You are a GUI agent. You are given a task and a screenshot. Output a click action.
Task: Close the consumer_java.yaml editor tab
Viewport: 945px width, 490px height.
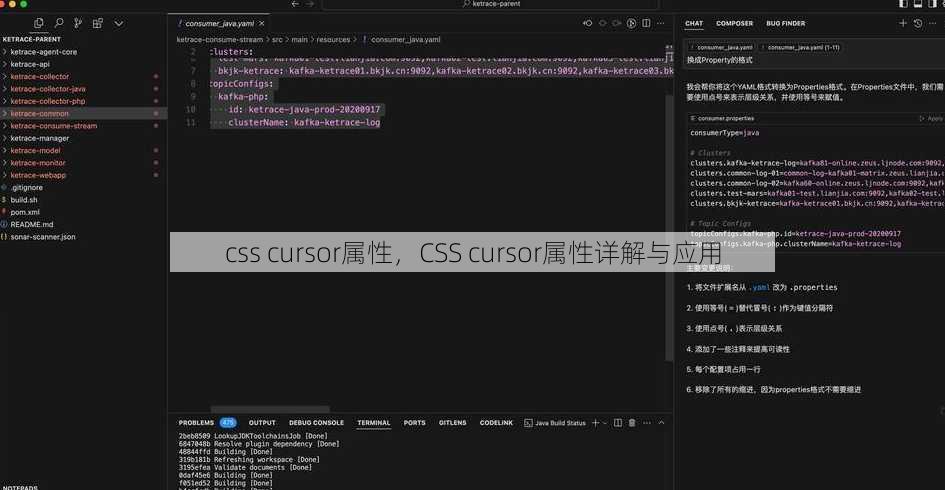coord(262,24)
